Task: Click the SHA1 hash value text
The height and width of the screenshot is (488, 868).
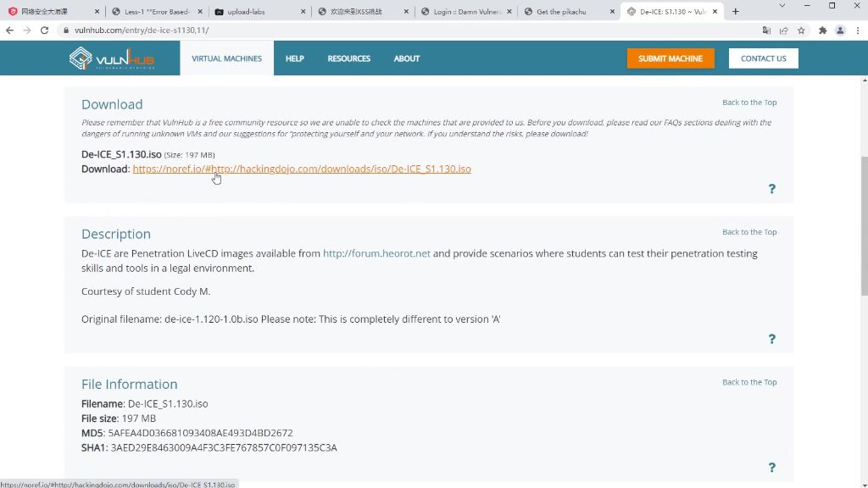Action: coord(224,447)
